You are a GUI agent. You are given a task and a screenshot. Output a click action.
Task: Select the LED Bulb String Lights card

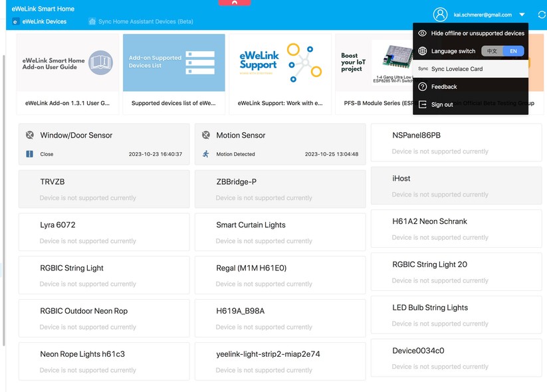coord(457,314)
